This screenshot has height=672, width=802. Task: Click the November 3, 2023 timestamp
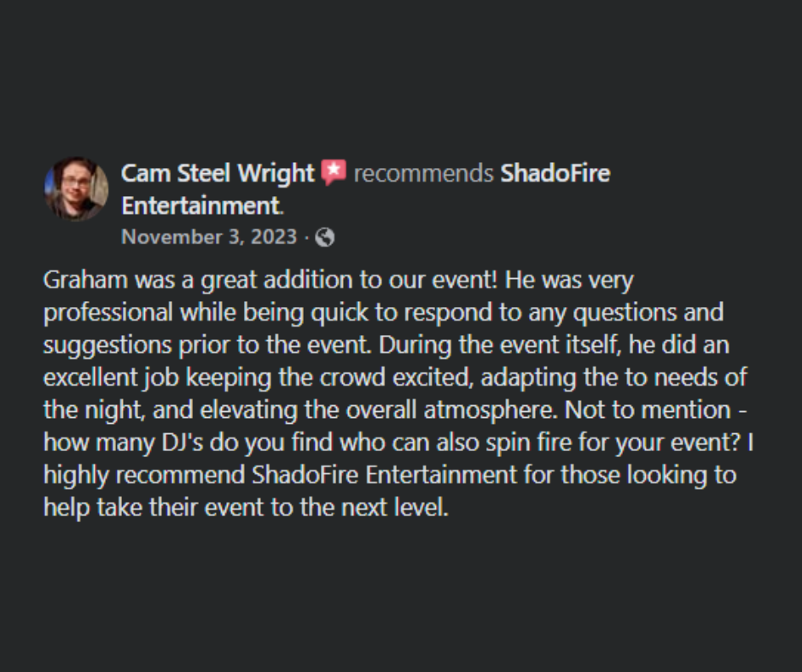(208, 237)
